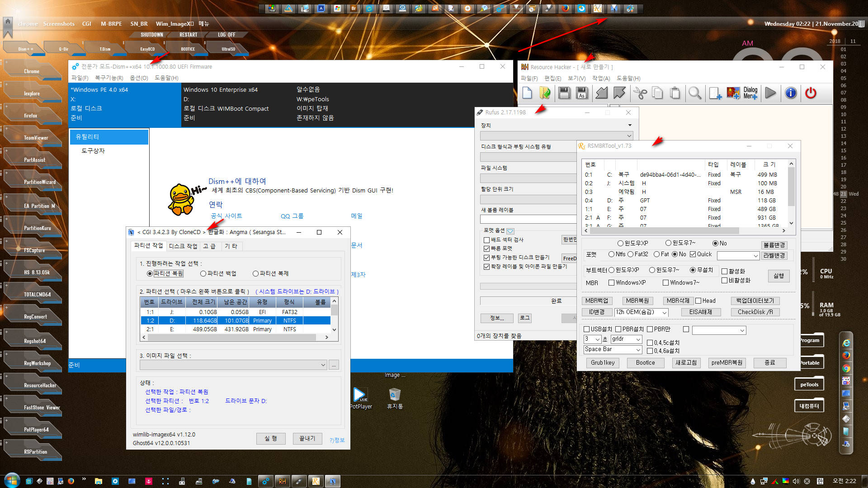Click Paste clipboard icon in Resource Hacker
868x488 pixels.
click(x=675, y=93)
